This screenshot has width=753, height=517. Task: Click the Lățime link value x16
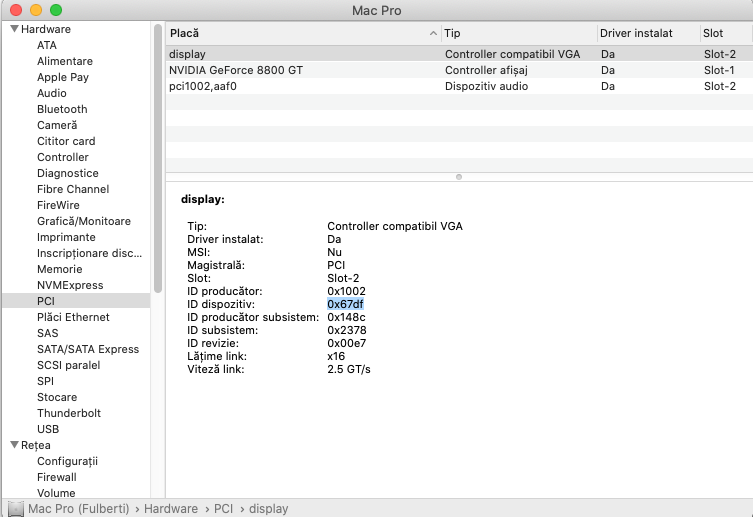(336, 356)
